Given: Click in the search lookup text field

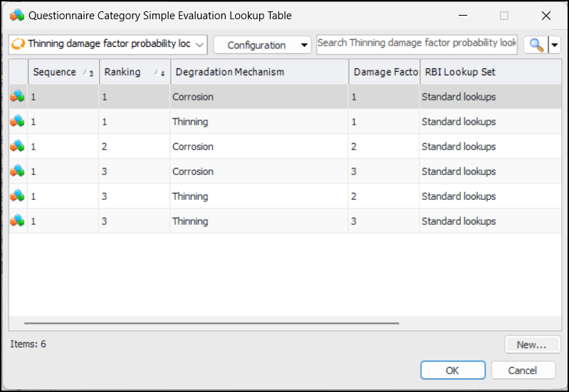Looking at the screenshot, I should point(417,43).
